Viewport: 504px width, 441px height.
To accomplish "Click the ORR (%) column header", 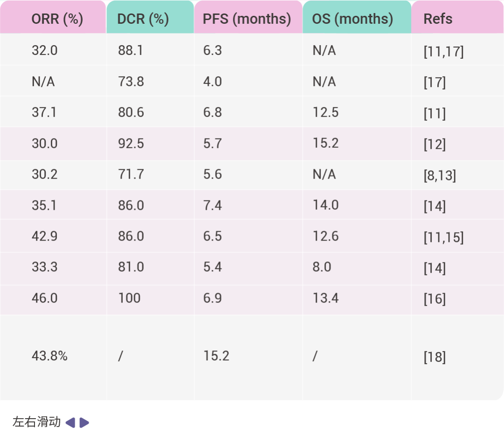I will [57, 19].
